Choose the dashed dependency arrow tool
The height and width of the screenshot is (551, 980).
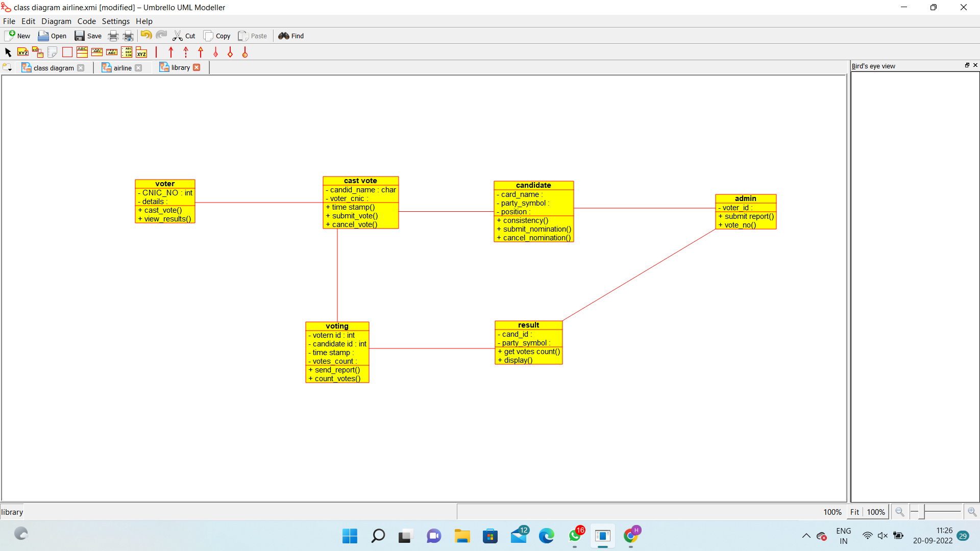coord(186,52)
